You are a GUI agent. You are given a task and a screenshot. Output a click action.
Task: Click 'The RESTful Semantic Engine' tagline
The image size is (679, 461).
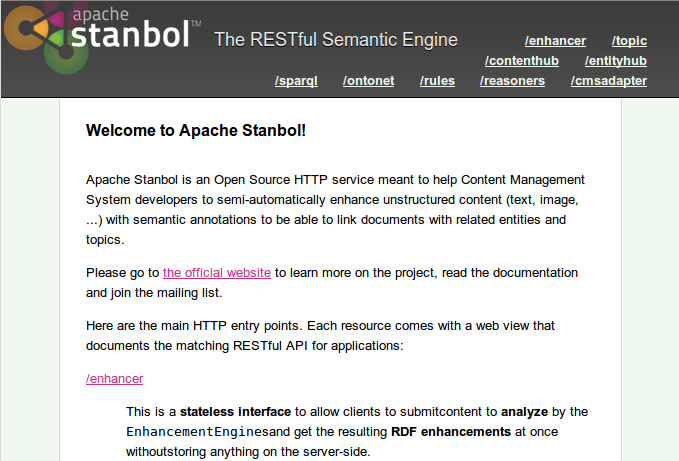(x=336, y=40)
